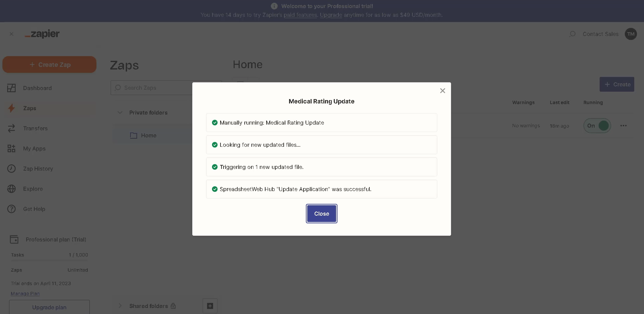Click the Medical Rating Update dialog title
The height and width of the screenshot is (314, 644).
[321, 101]
